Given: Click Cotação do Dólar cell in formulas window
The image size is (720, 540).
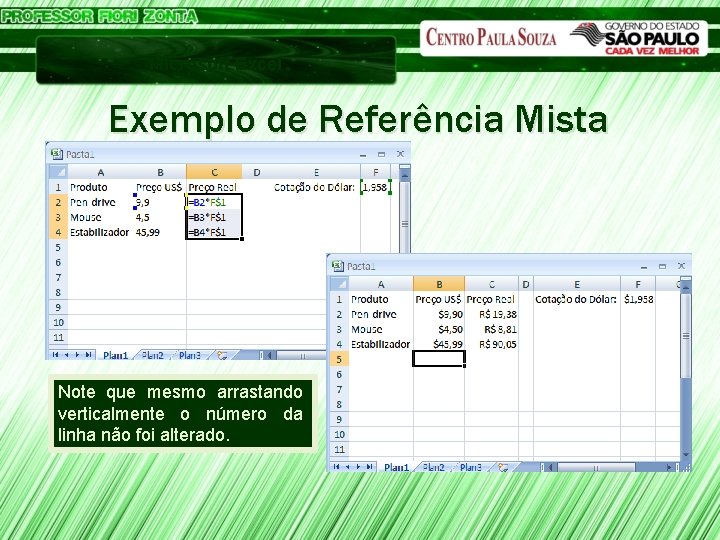Looking at the screenshot, I should (x=315, y=187).
